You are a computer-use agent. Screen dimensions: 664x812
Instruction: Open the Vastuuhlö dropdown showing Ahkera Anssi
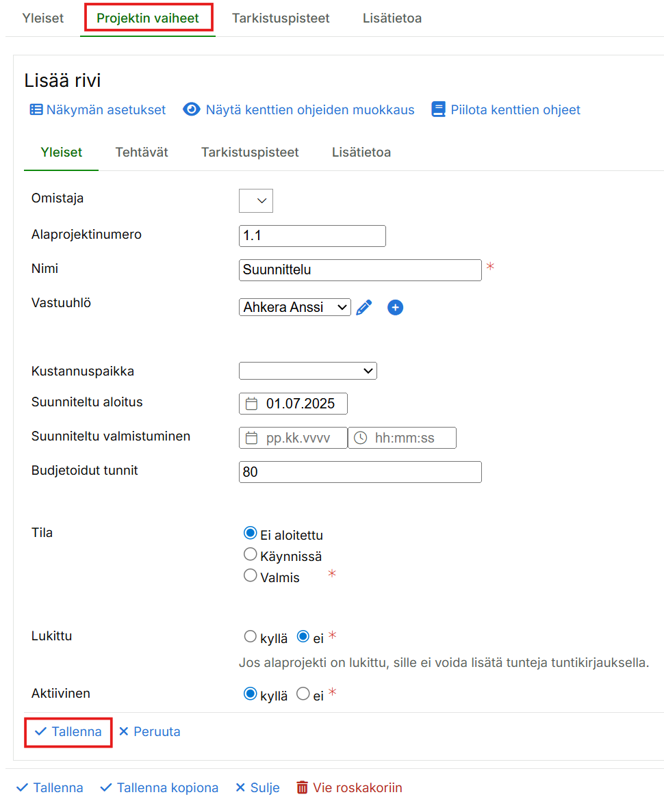click(295, 307)
